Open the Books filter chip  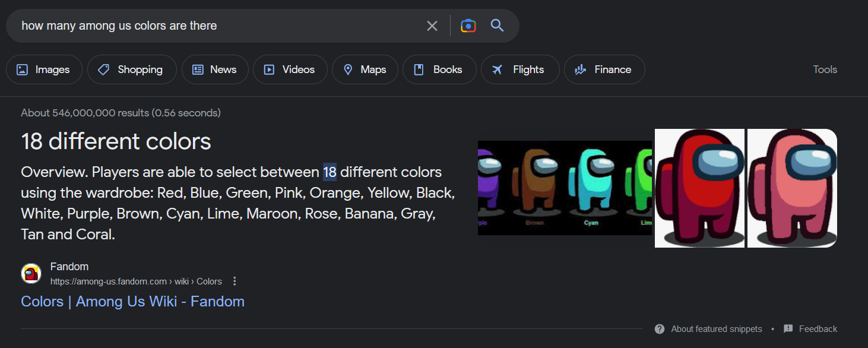pyautogui.click(x=439, y=69)
